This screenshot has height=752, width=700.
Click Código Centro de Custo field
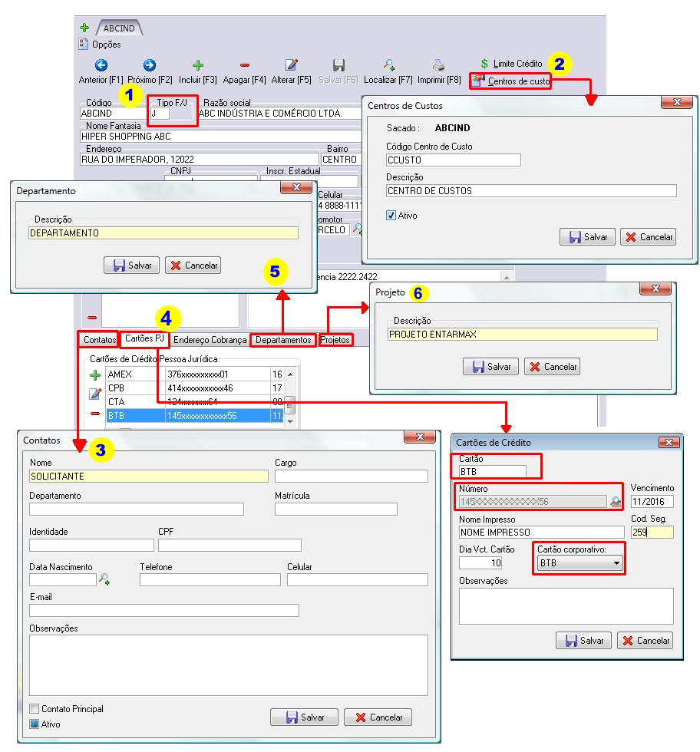[x=454, y=160]
